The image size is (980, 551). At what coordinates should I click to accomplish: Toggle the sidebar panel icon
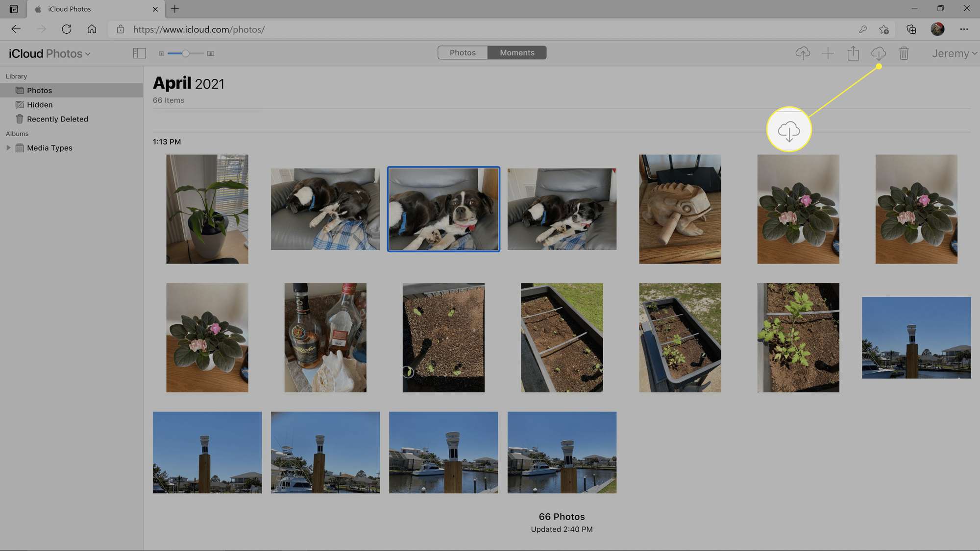click(x=139, y=52)
